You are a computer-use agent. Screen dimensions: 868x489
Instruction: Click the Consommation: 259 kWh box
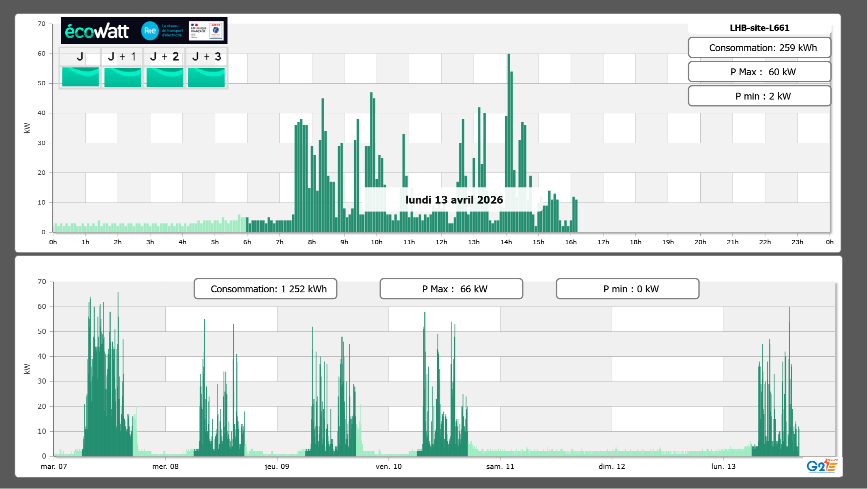pos(759,48)
